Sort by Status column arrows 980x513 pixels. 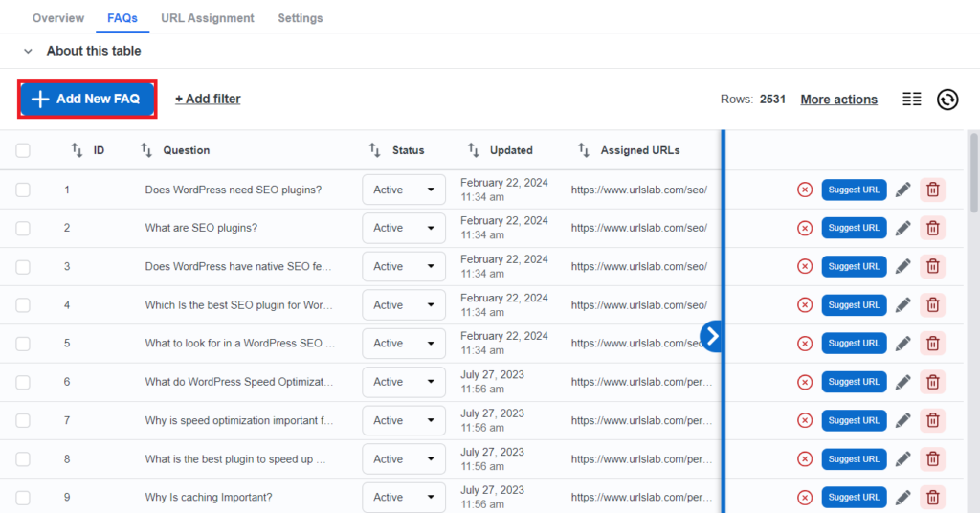coord(375,150)
